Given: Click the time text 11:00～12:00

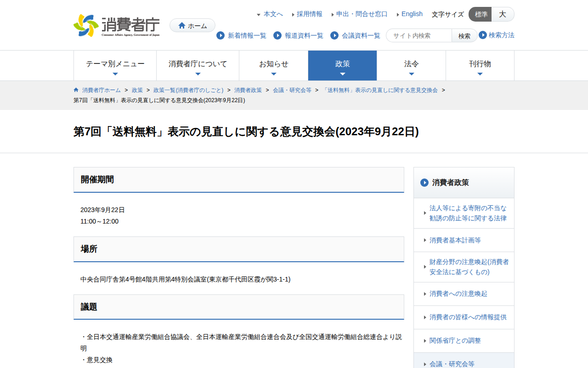Looking at the screenshot, I should (99, 221).
